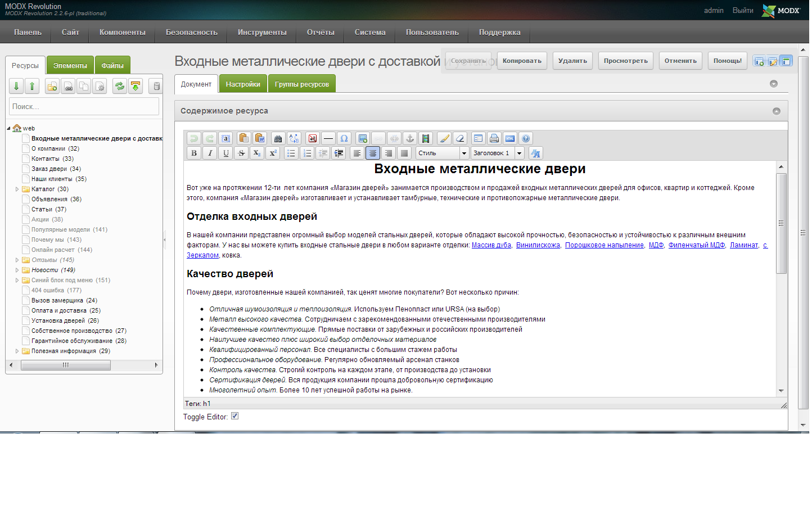Viewport: 812px width, 506px height.
Task: Open find and replace A-B icon
Action: tap(294, 138)
